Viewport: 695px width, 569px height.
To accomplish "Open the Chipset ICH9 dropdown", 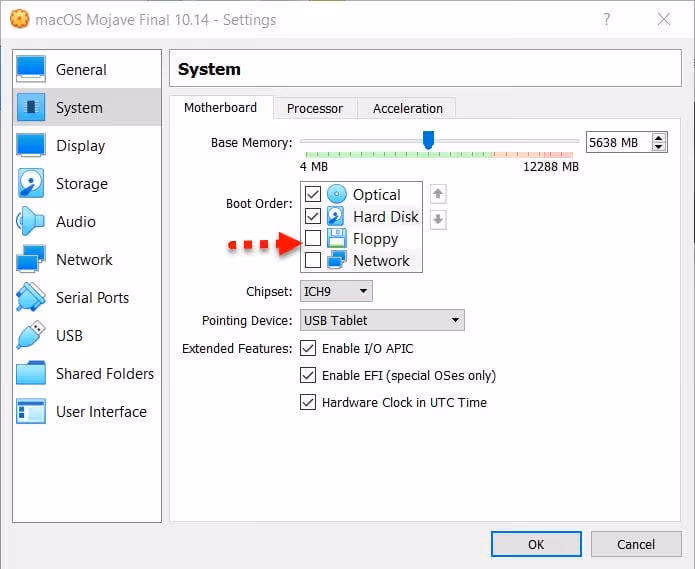I will (336, 291).
